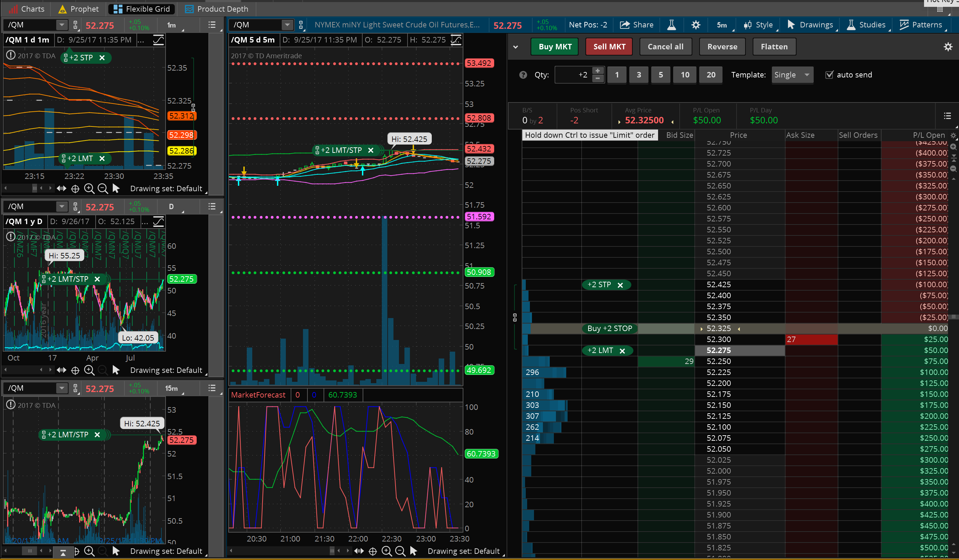Image resolution: width=959 pixels, height=560 pixels.
Task: Click crosshair pan icon on daily chart
Action: 75,370
